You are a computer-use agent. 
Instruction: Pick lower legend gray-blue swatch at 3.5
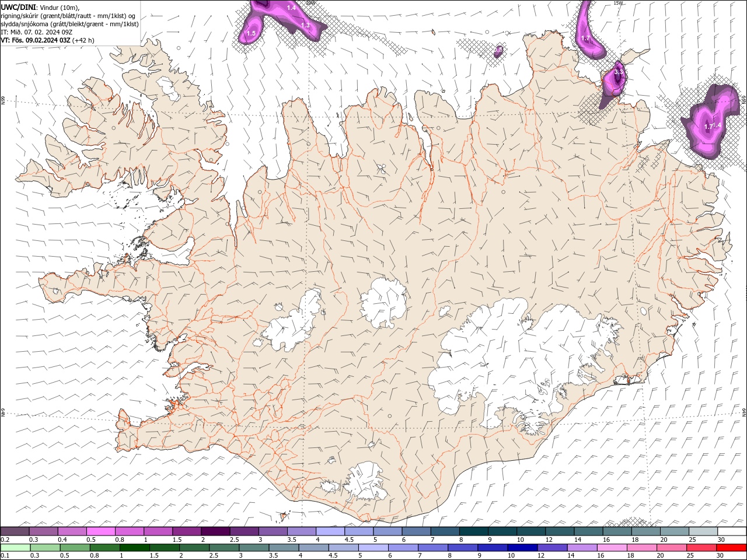pyautogui.click(x=284, y=548)
